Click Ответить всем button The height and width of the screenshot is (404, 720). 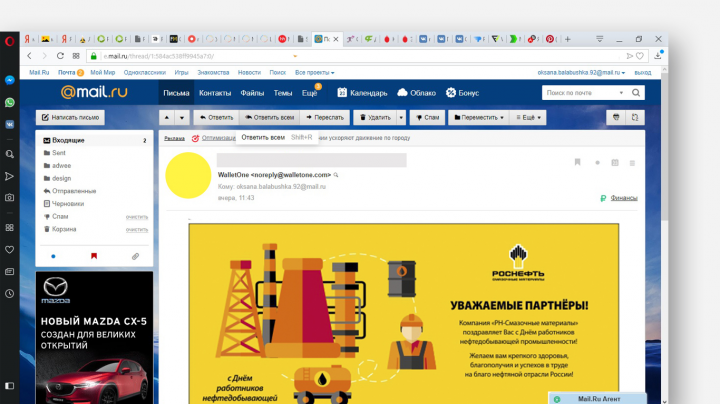click(270, 118)
